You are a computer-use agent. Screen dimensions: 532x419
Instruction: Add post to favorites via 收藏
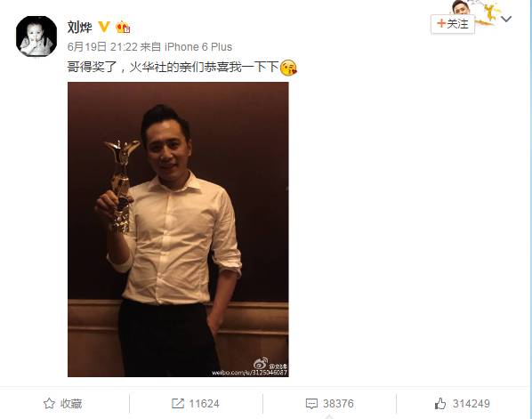63,403
